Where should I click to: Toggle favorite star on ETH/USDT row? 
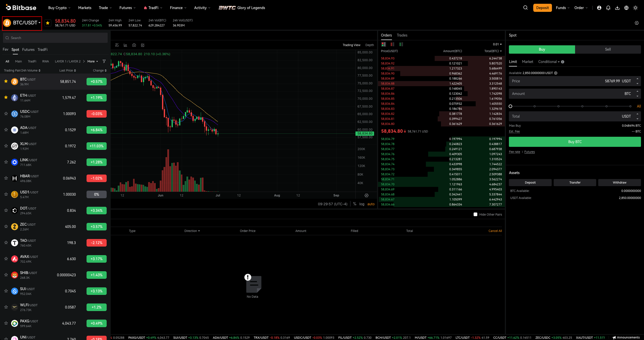click(6, 97)
